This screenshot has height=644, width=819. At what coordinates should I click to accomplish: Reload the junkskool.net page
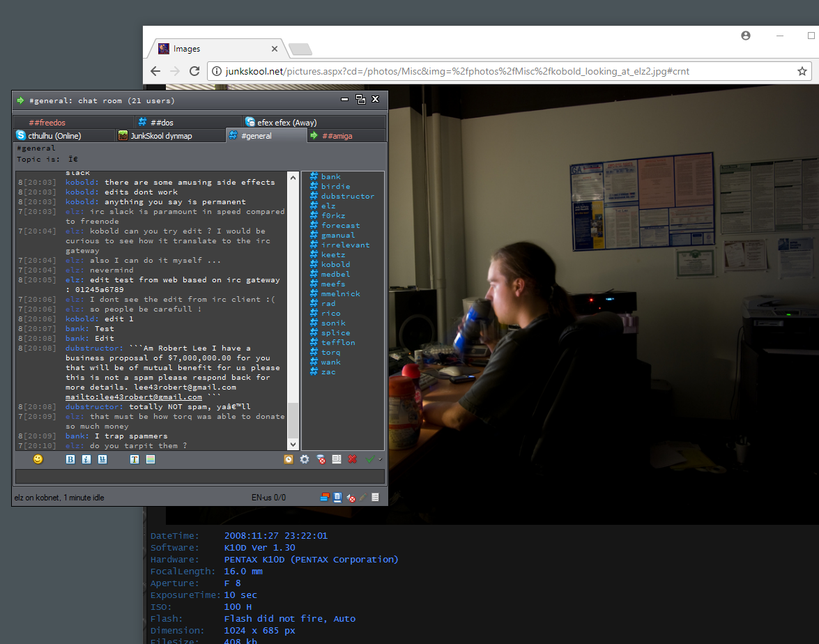(x=194, y=71)
